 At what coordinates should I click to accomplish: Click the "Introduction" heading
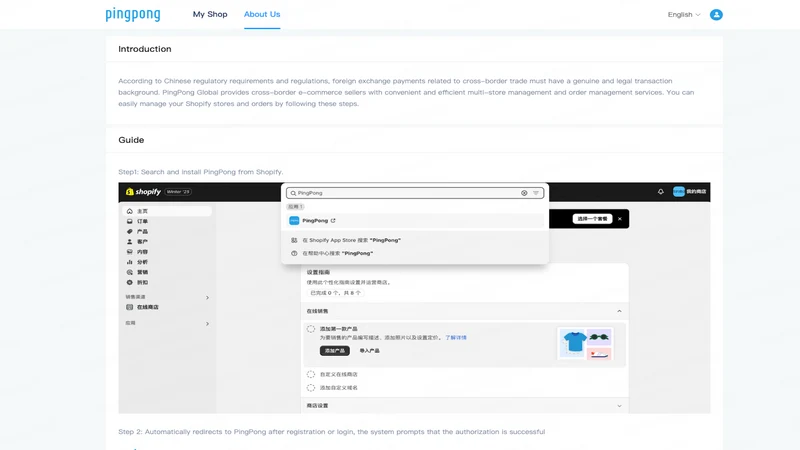145,49
